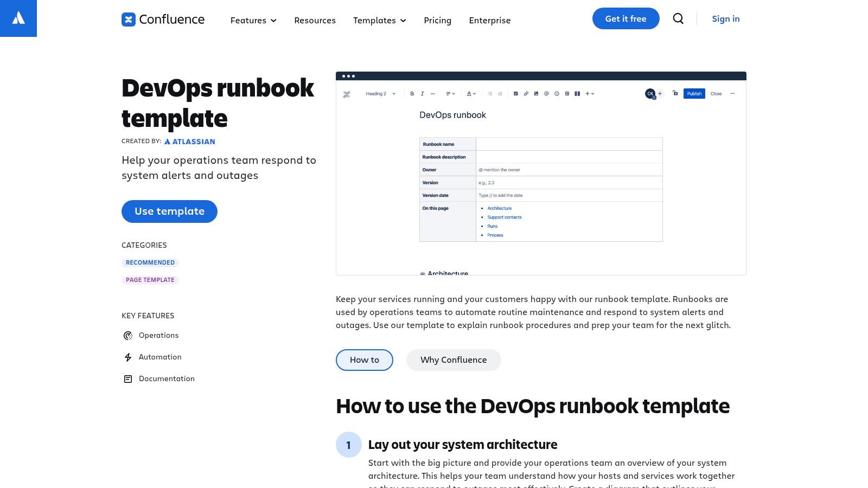Toggle italic formatting in the editor toolbar
The width and height of the screenshot is (868, 488).
point(422,93)
